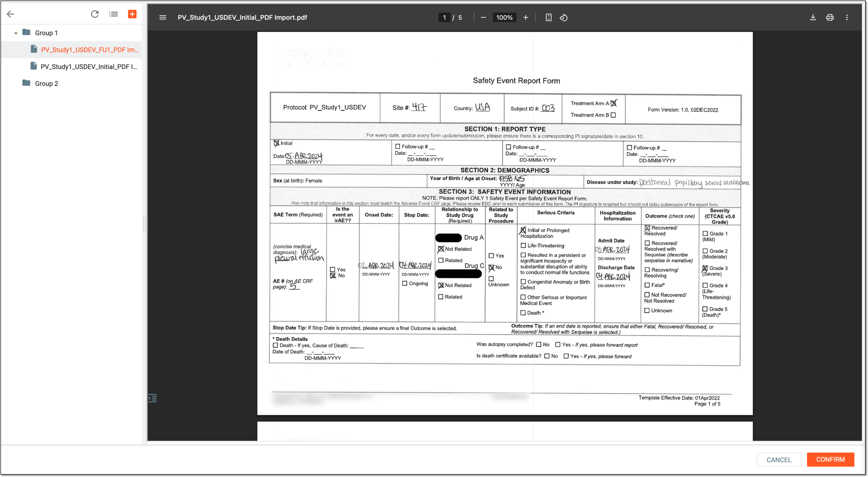This screenshot has width=868, height=477.
Task: Click the Group 2 folder icon
Action: [x=26, y=83]
